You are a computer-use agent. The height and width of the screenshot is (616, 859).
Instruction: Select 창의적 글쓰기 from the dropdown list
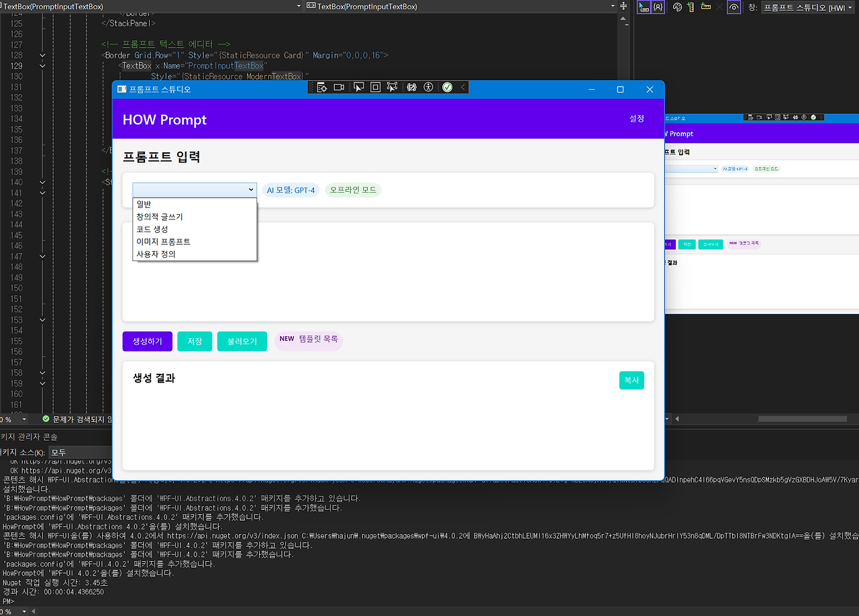(x=195, y=217)
